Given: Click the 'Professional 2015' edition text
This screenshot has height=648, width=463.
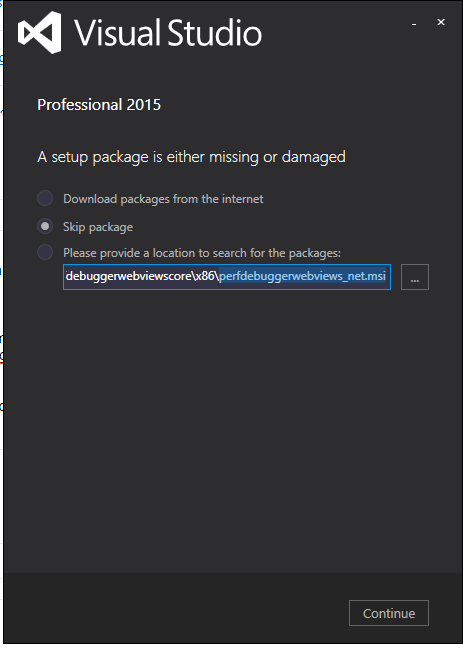Looking at the screenshot, I should point(99,105).
